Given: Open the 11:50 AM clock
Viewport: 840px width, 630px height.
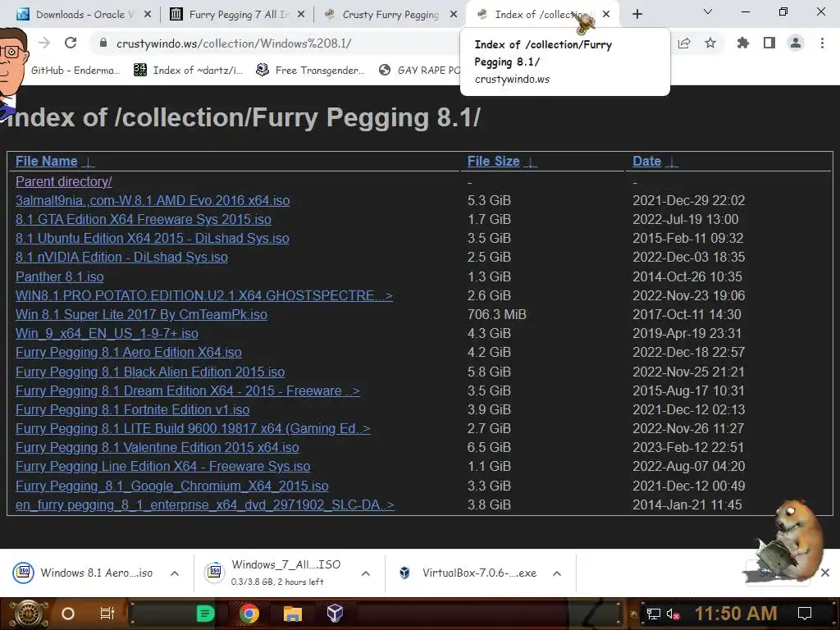Looking at the screenshot, I should click(736, 614).
